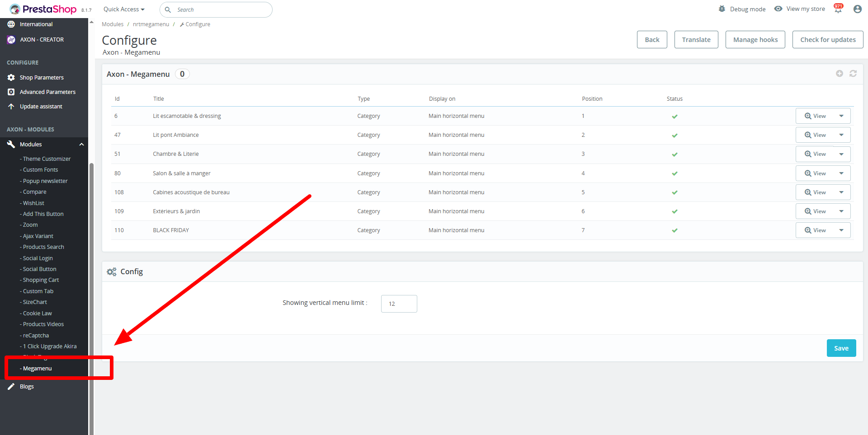The height and width of the screenshot is (435, 868).
Task: Focus the vertical menu limit input field
Action: click(399, 304)
